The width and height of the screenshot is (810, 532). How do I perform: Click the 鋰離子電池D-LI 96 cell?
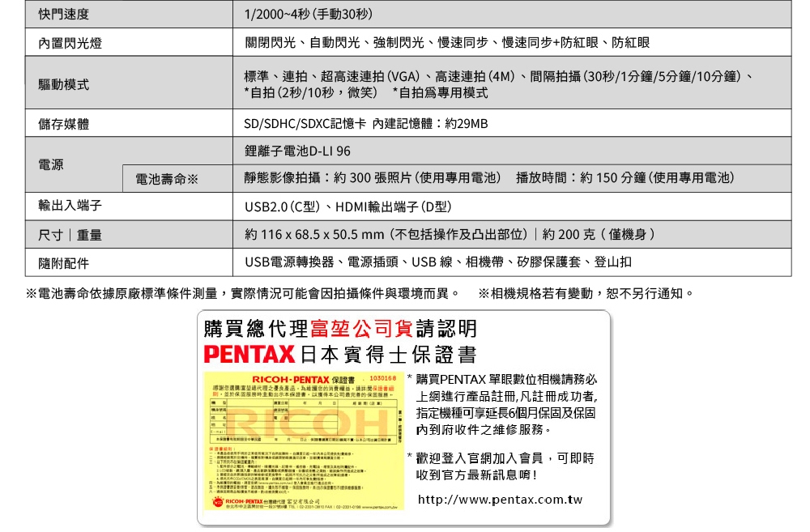(x=298, y=151)
